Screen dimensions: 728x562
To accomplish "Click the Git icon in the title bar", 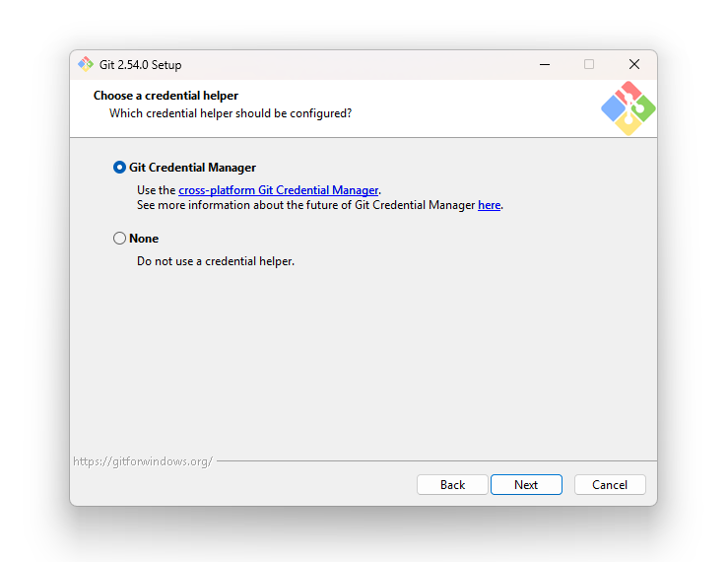I will coord(86,64).
